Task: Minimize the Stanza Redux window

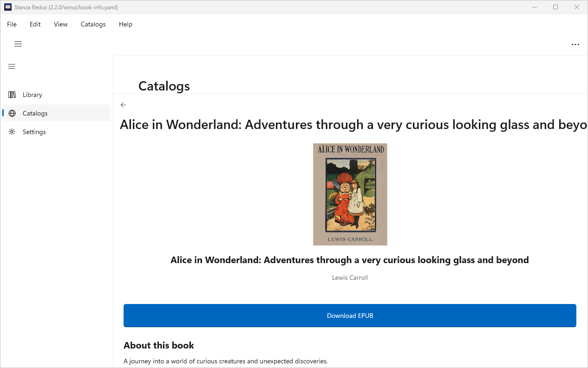Action: [x=534, y=7]
